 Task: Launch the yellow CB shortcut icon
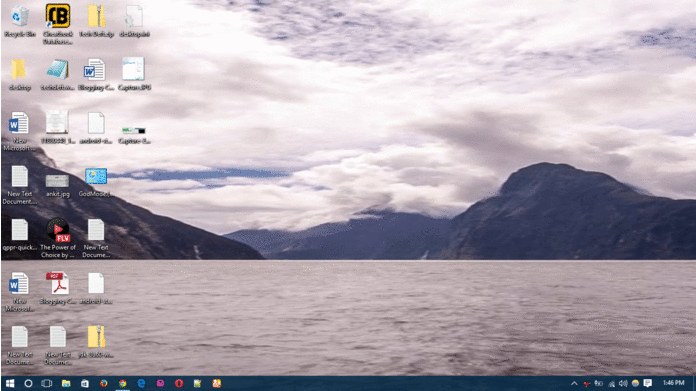(x=58, y=16)
